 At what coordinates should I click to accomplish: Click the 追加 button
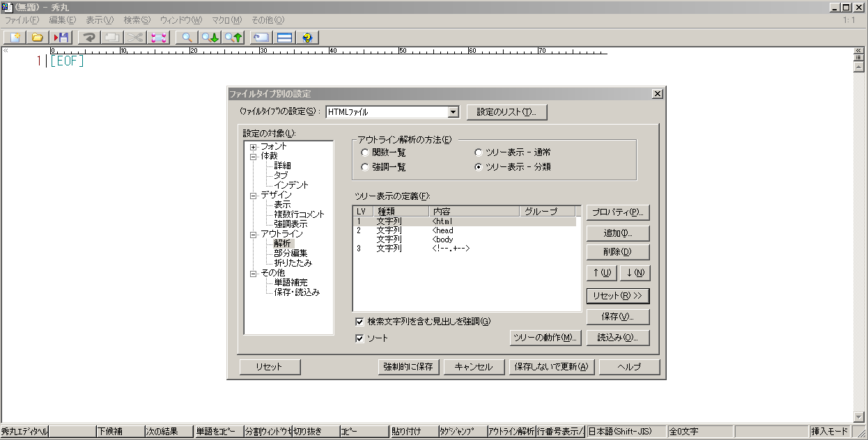[618, 233]
